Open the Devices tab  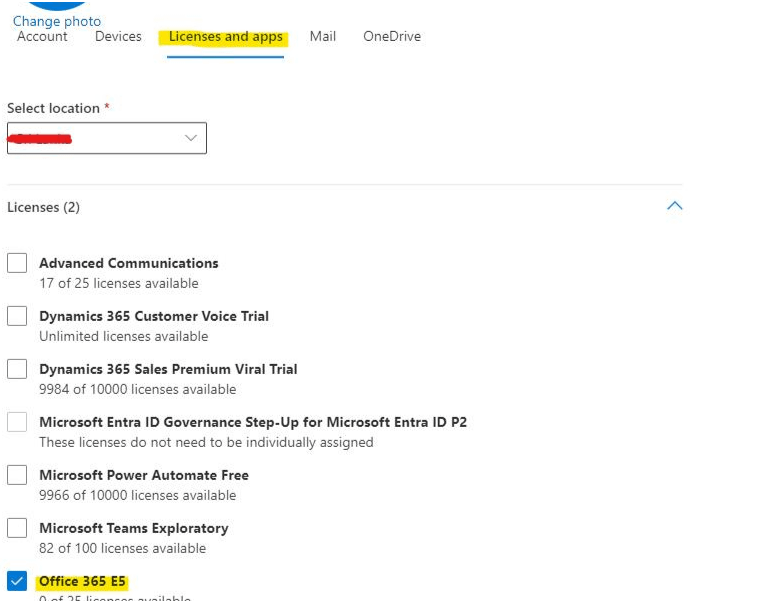(118, 36)
